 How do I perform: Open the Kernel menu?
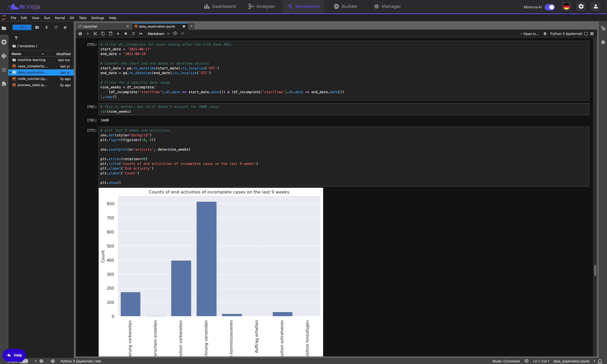(x=60, y=18)
